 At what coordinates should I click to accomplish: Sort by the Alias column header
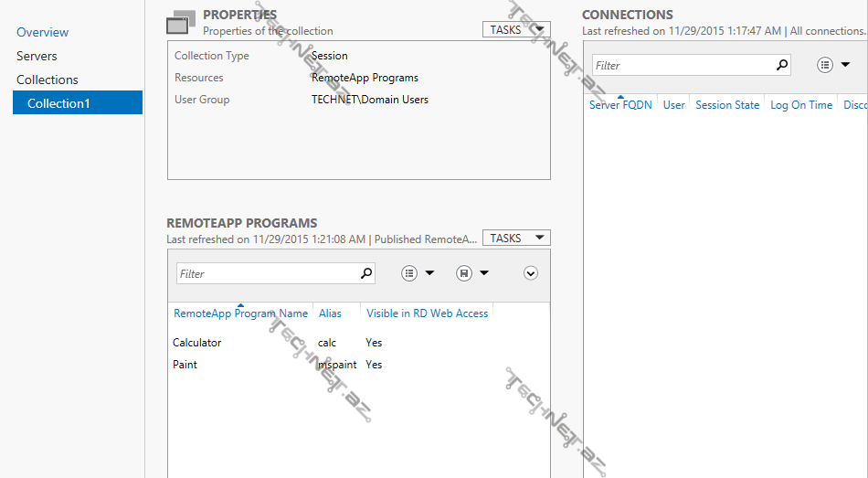[x=330, y=313]
